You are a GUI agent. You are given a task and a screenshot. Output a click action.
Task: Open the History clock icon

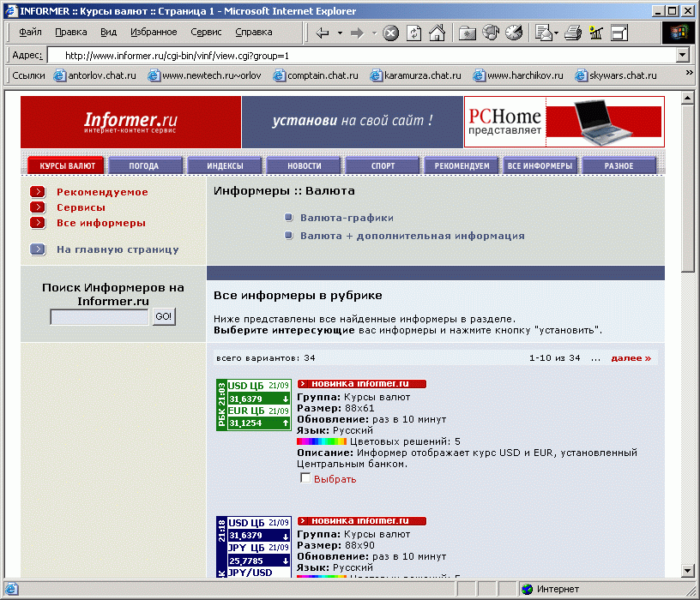(515, 33)
